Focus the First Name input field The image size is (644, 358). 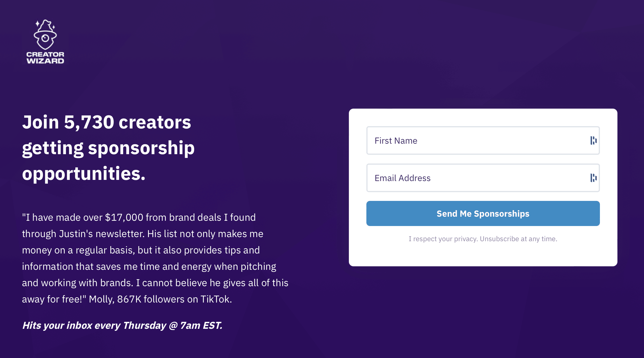click(483, 140)
